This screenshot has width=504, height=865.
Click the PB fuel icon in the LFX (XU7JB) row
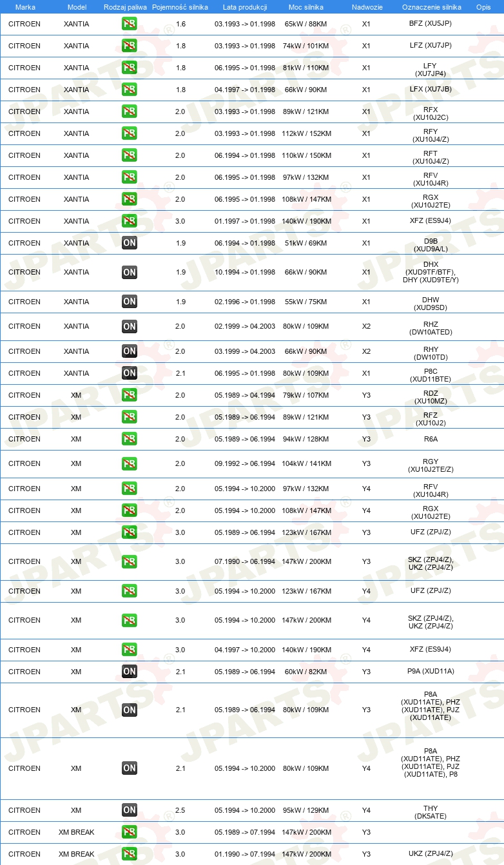click(130, 90)
